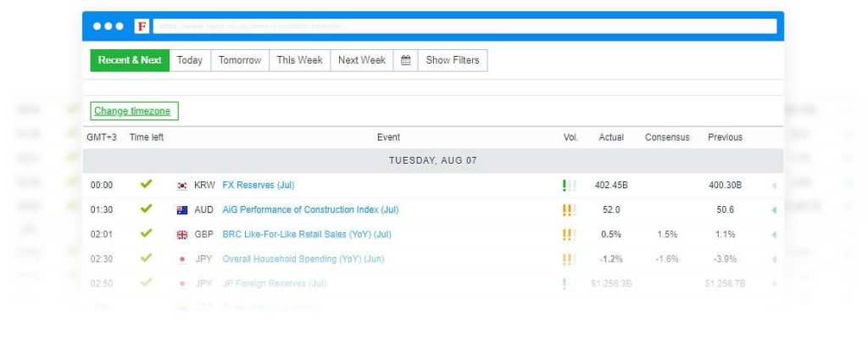The image size is (868, 351).
Task: Click volatility bars for FX Reserves
Action: coord(569,186)
